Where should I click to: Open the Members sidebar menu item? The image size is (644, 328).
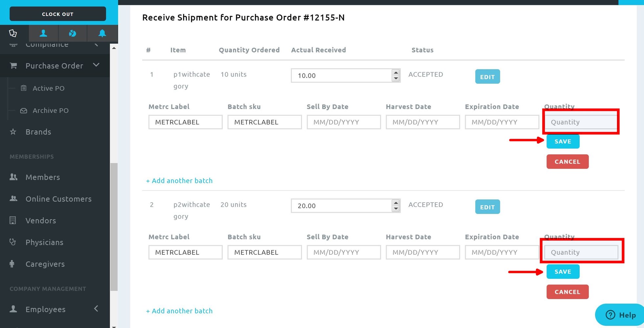click(43, 177)
